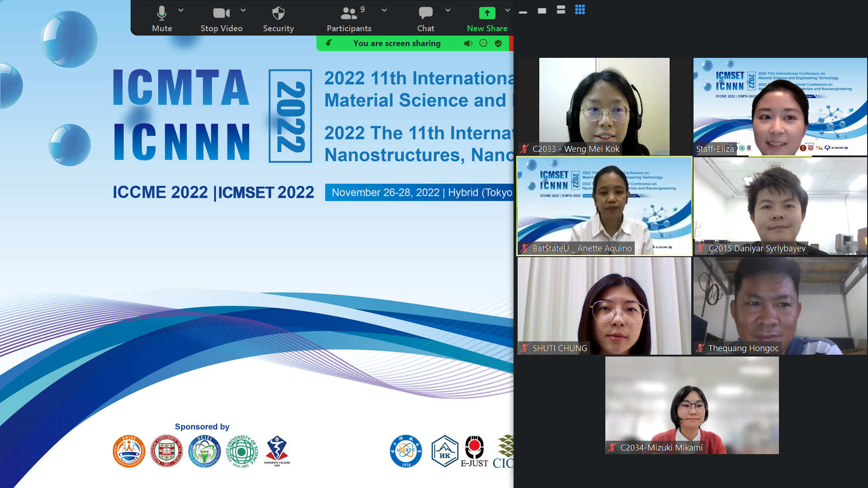868x488 pixels.
Task: Click muted mic icon for Daniyar Syrlybayev
Action: [700, 248]
